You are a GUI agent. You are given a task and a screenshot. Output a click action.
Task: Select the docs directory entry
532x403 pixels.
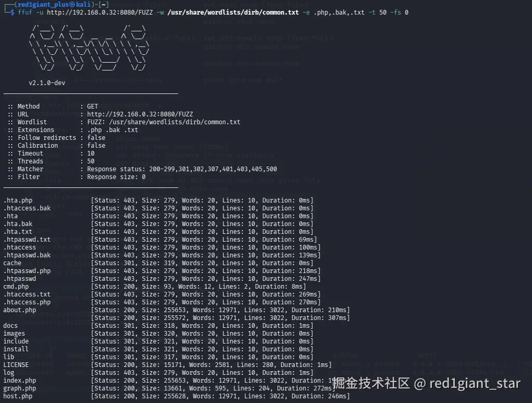11,325
